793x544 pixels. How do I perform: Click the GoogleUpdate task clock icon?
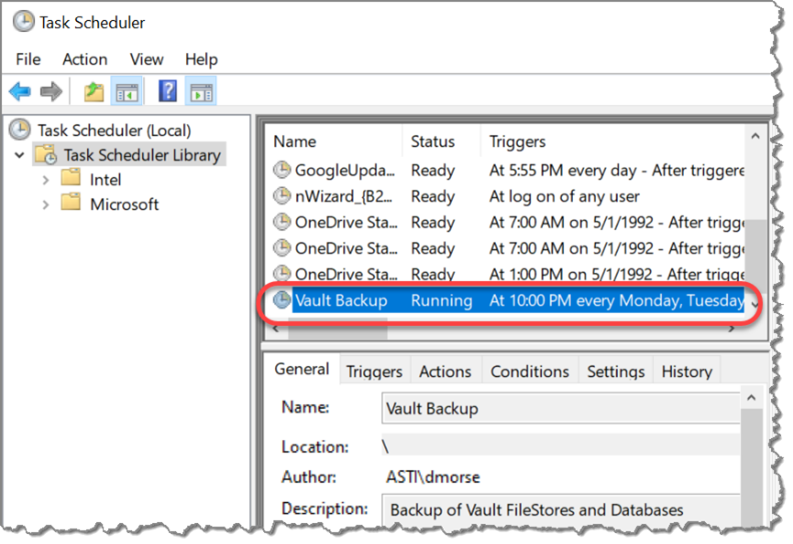coord(282,171)
